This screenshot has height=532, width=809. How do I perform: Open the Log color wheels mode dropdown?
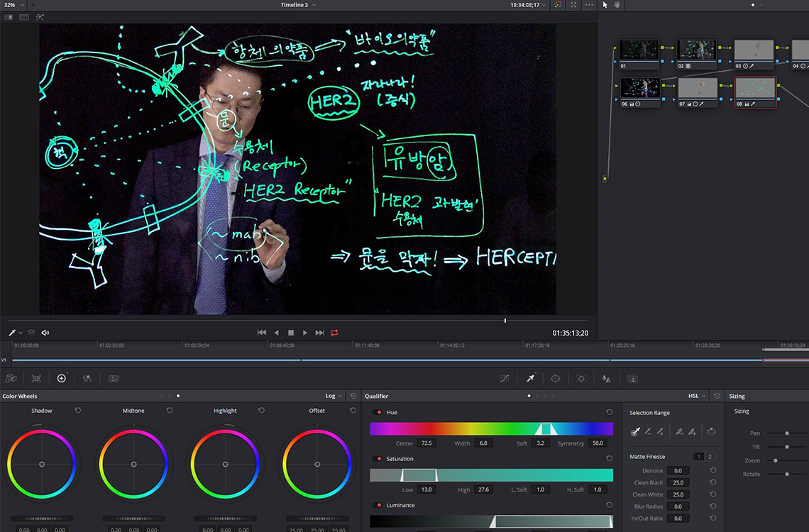point(334,396)
